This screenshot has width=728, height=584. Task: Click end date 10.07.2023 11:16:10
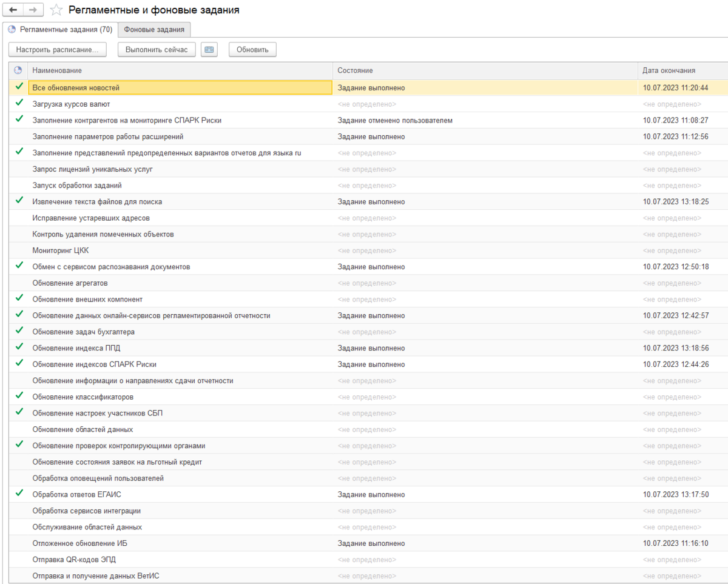point(676,543)
